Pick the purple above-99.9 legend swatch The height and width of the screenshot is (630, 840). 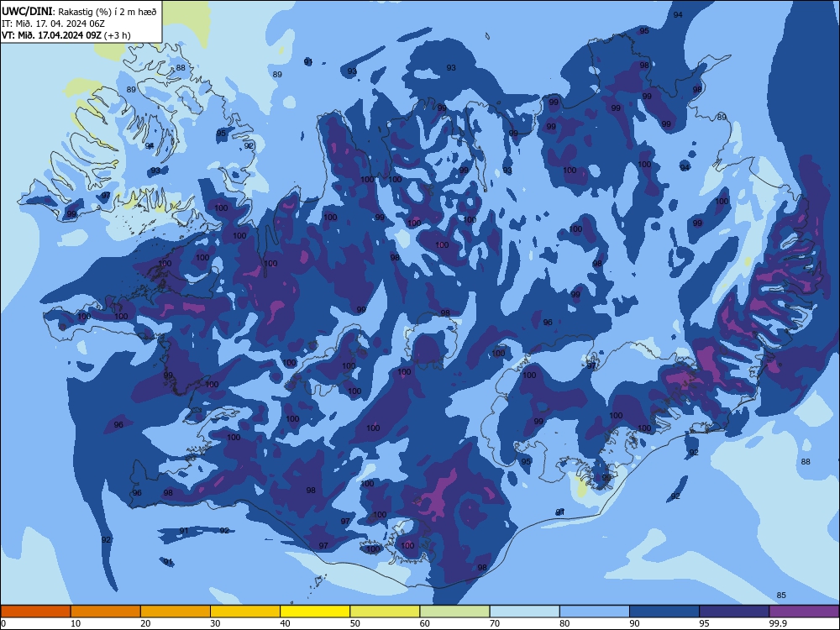tap(804, 612)
